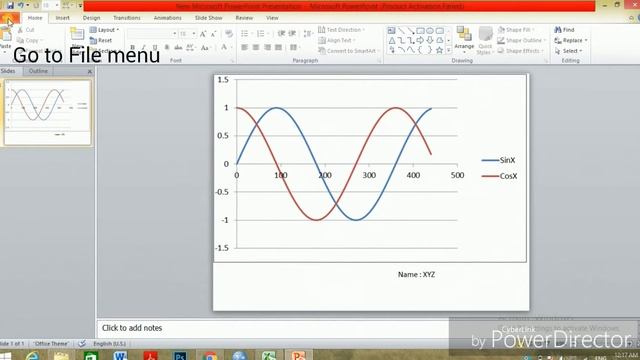Toggle Italic formatting
The width and height of the screenshot is (640, 360).
tap(144, 48)
